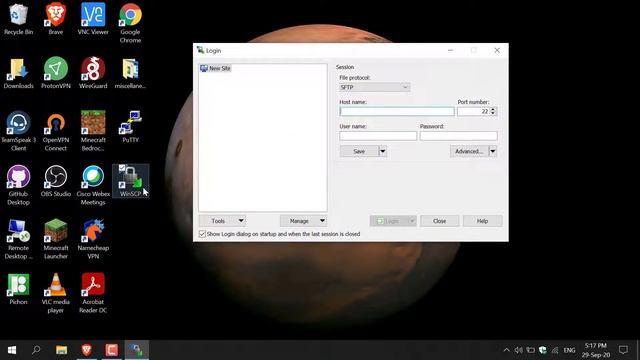Select the Google Chrome desktop icon

click(130, 23)
